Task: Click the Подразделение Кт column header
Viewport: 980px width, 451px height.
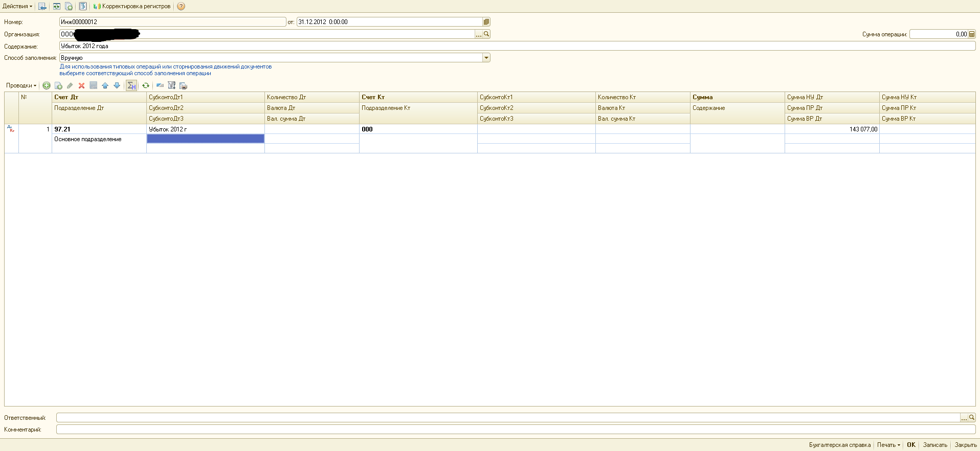Action: click(x=418, y=108)
